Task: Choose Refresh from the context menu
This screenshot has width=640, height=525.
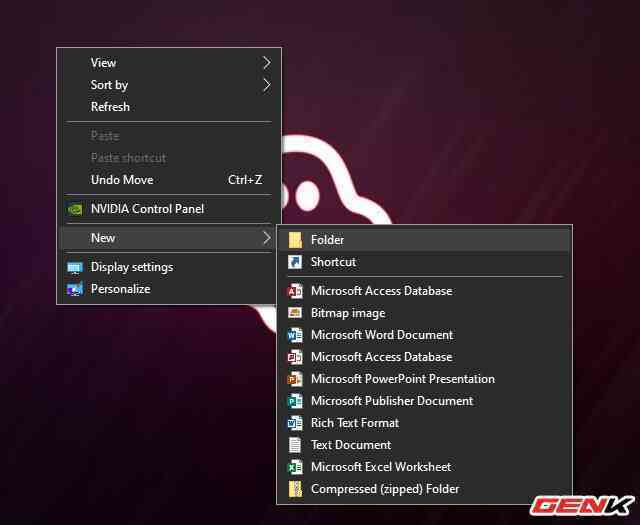Action: (x=169, y=107)
